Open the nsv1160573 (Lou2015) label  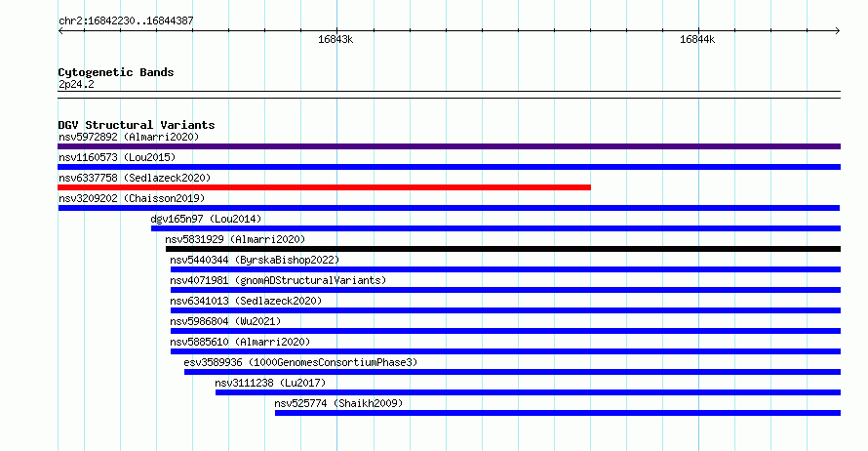point(117,157)
